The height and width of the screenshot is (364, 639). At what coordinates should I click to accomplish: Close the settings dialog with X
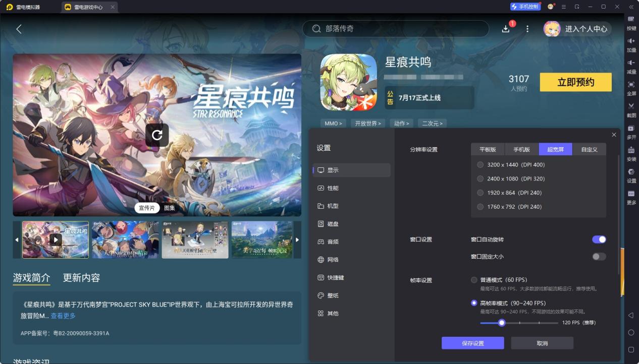click(x=614, y=135)
